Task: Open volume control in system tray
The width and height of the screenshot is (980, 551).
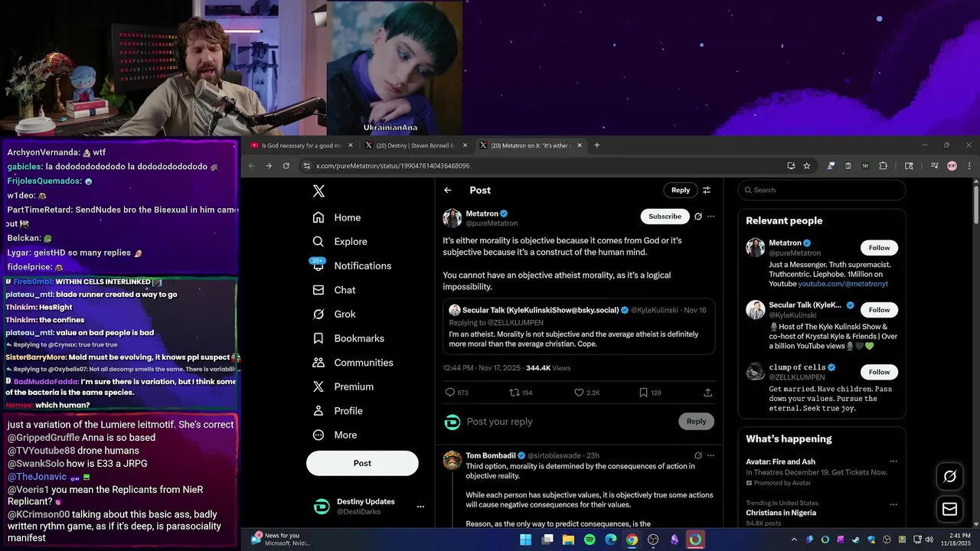Action: 929,540
